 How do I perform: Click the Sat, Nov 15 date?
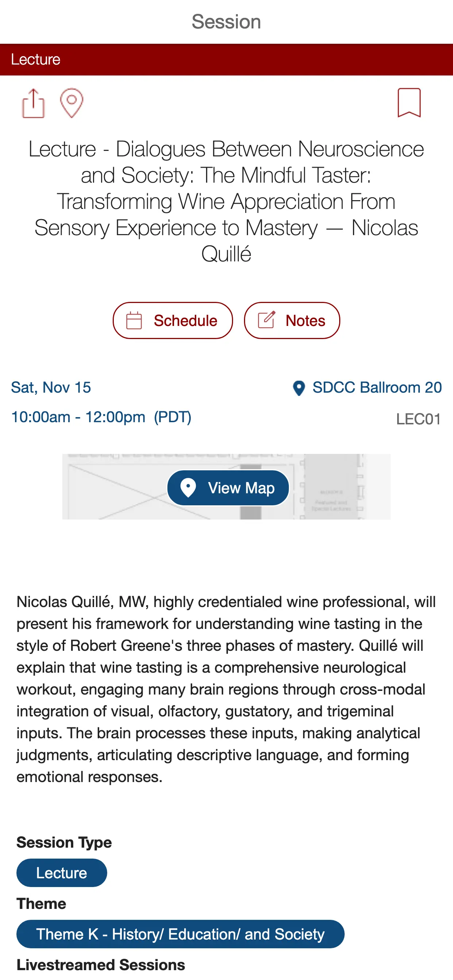pos(51,387)
